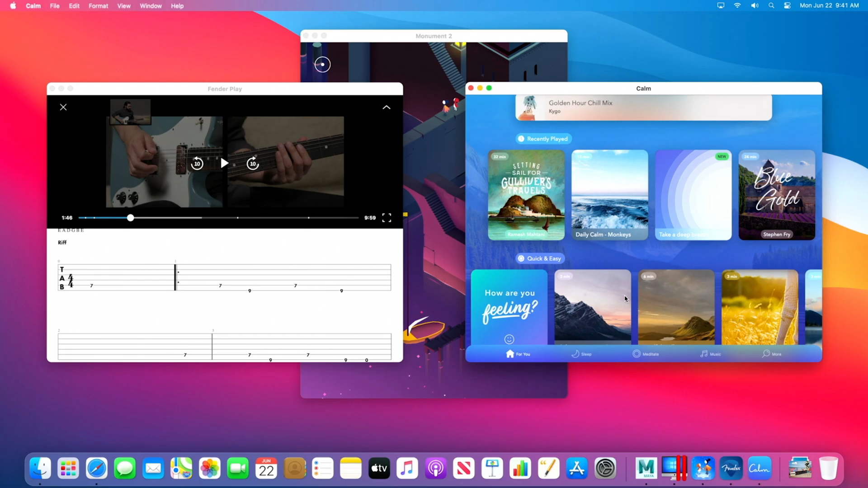
Task: Click the Recently Played label button
Action: coord(543,139)
